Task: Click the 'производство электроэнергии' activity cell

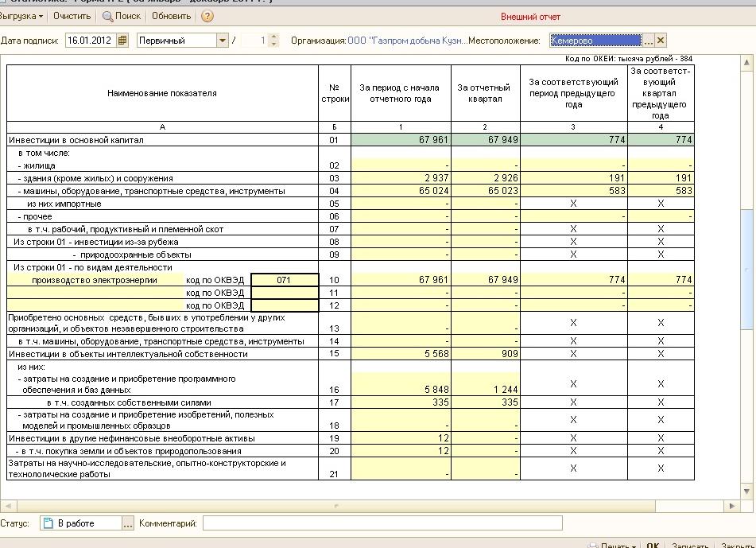Action: pos(95,280)
